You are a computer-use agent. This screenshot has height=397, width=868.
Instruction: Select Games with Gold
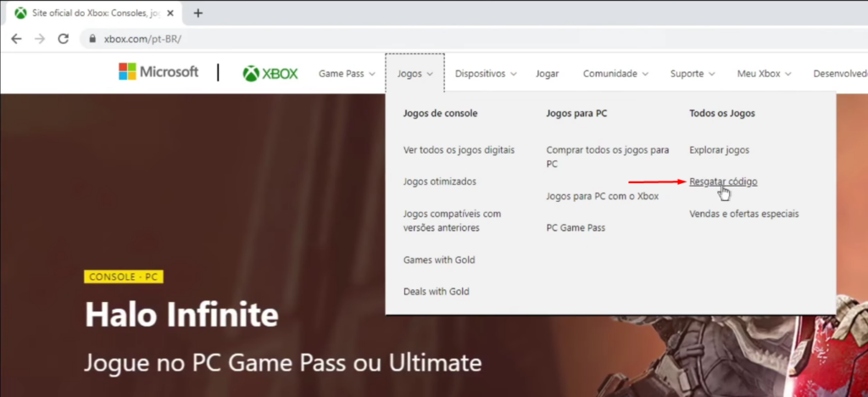coord(439,260)
